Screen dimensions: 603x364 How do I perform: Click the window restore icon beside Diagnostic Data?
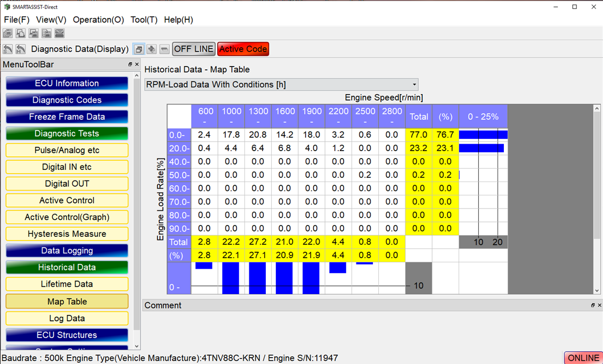(138, 49)
